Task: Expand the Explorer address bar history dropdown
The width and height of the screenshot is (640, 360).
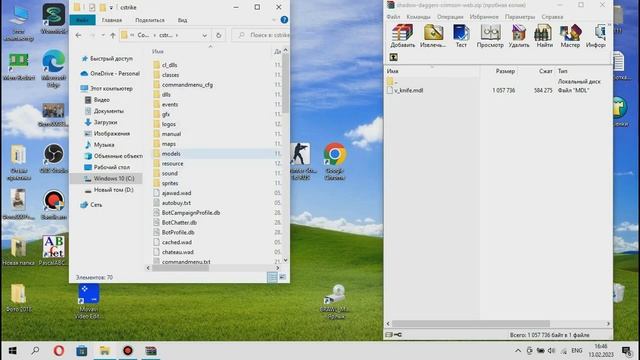Action: [x=204, y=36]
